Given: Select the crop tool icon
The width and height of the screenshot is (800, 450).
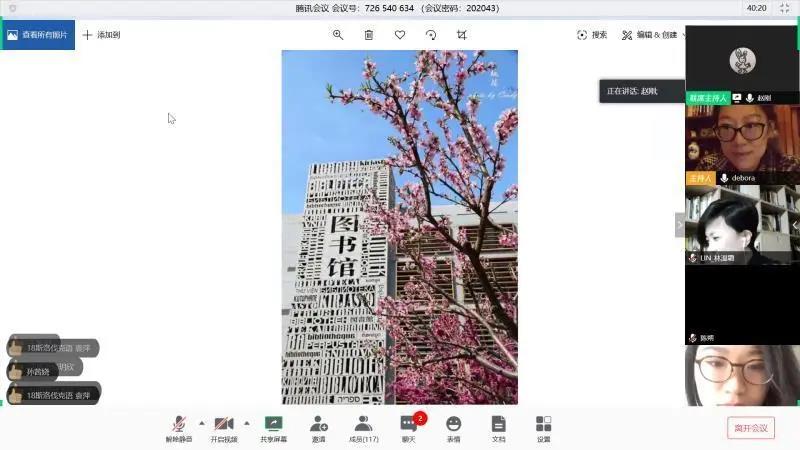Looking at the screenshot, I should point(462,35).
